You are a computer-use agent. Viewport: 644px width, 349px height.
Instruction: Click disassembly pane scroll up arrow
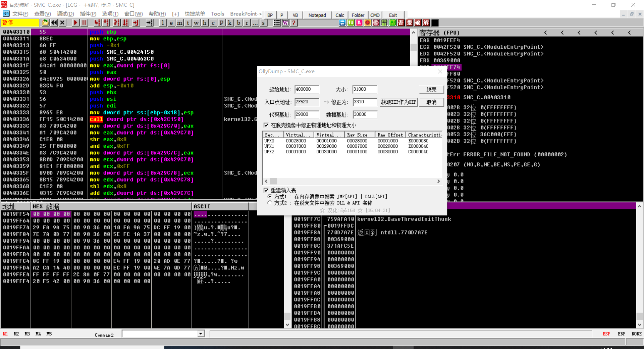414,33
